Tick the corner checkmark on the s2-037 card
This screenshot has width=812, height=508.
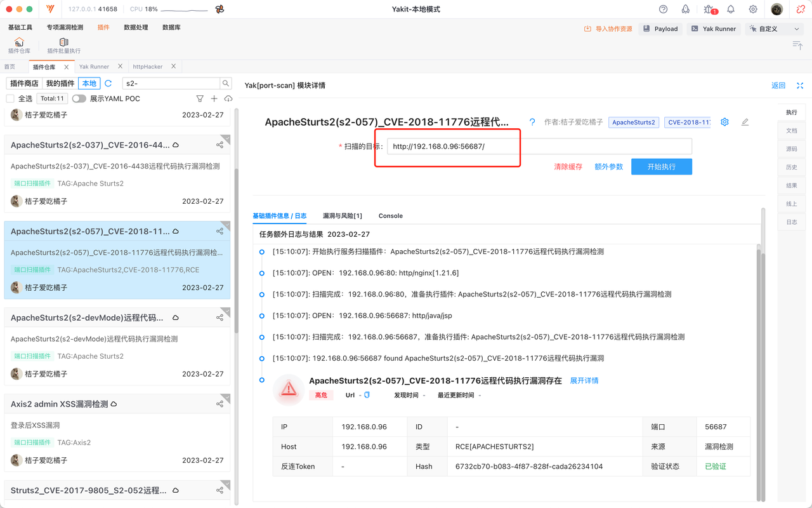coord(226,138)
